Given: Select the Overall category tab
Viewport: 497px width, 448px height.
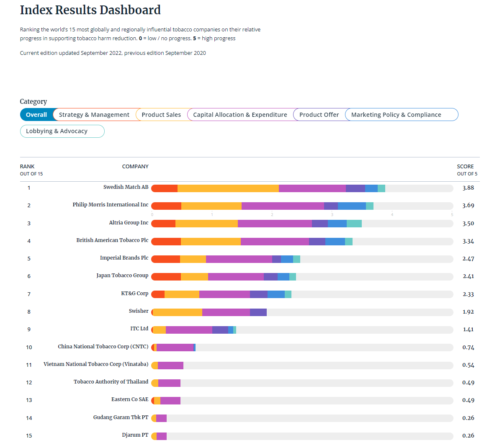Looking at the screenshot, I should (36, 115).
